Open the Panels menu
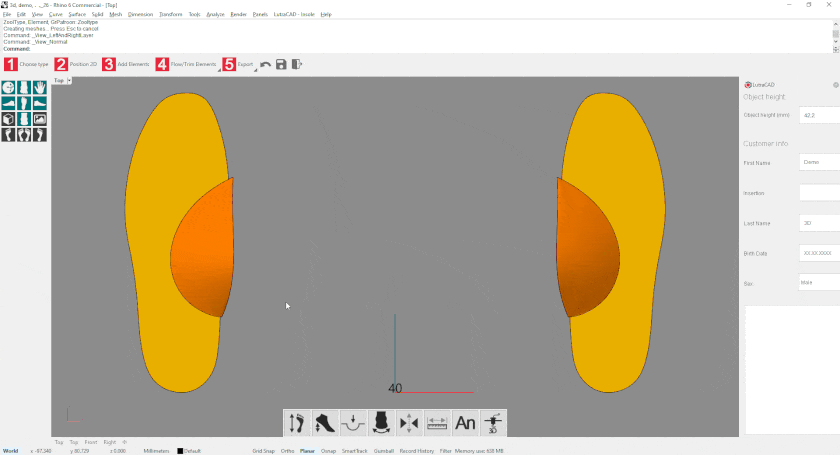Viewport: 840px width, 455px height. [260, 14]
